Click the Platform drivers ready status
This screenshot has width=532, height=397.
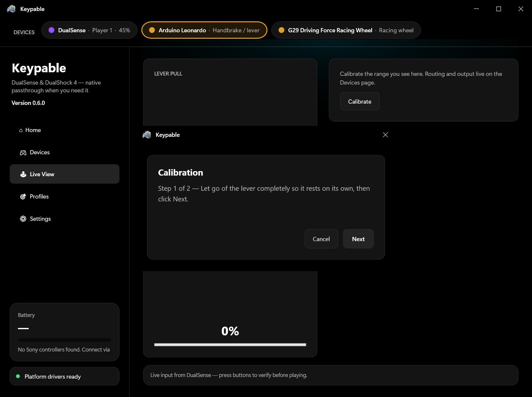(x=64, y=376)
